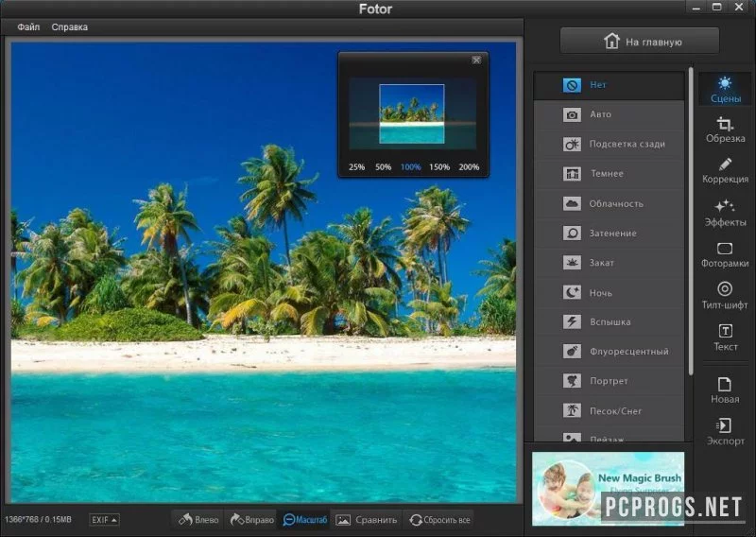This screenshot has width=756, height=537.
Task: Switch to 'Коррекция' adjustments
Action: pyautogui.click(x=725, y=171)
